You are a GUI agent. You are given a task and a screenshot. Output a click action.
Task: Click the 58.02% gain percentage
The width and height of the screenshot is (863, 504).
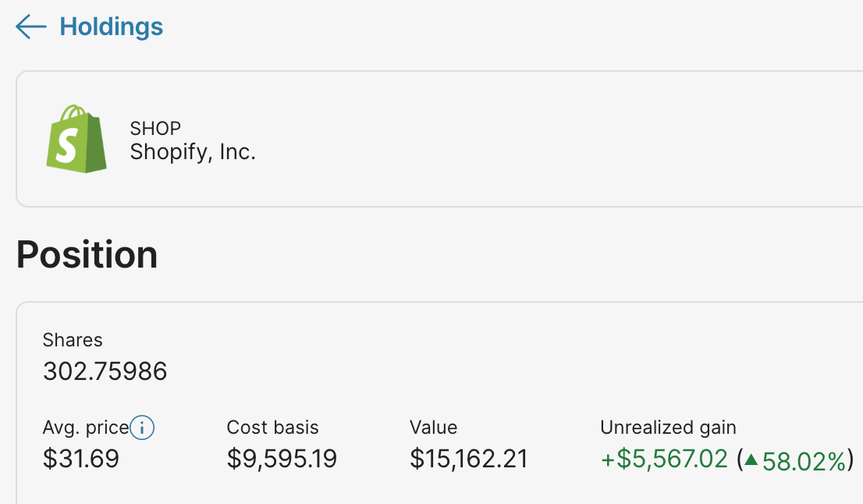click(804, 461)
